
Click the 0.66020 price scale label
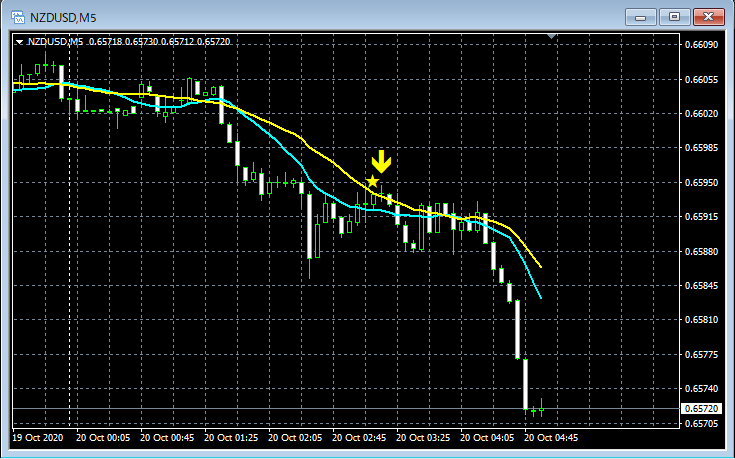(701, 114)
